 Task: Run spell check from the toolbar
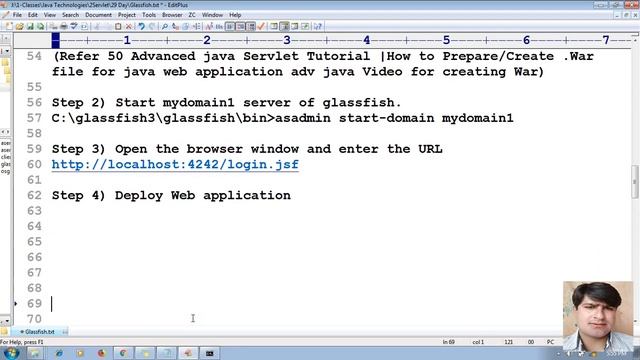pos(74,27)
